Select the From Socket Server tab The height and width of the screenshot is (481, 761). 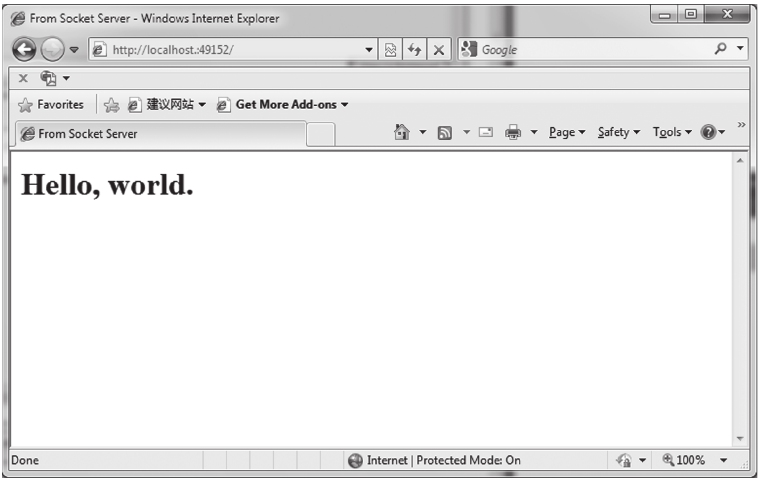coord(160,133)
